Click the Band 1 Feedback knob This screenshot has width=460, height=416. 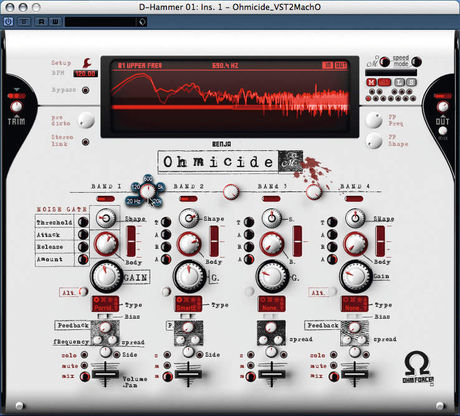[105, 327]
